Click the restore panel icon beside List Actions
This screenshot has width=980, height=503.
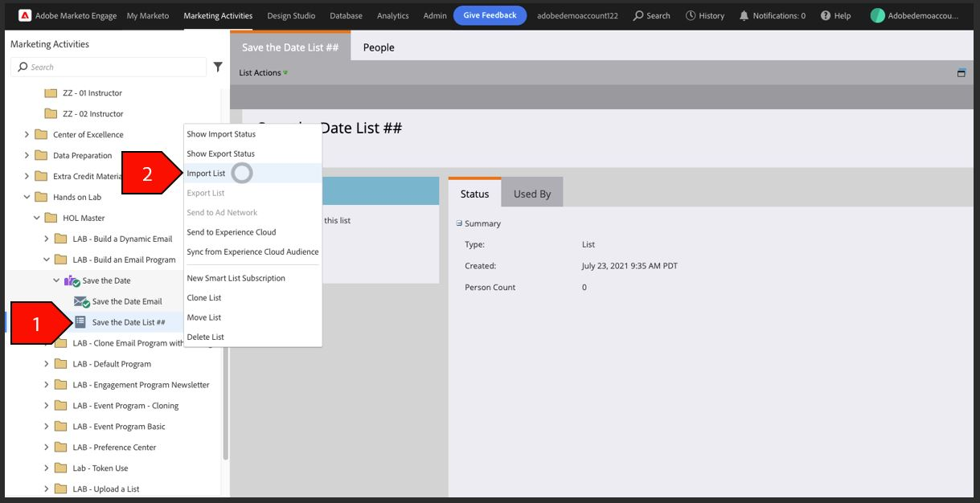point(961,73)
